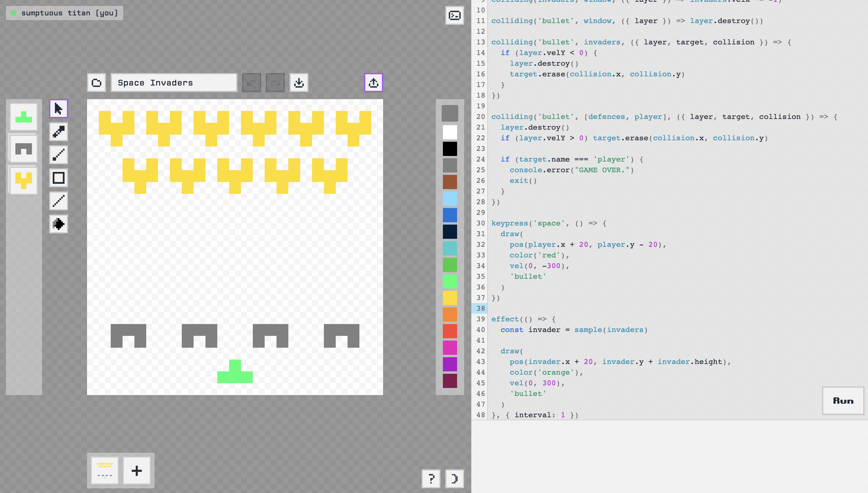Pick the orange color swatch
This screenshot has width=868, height=493.
point(450,315)
